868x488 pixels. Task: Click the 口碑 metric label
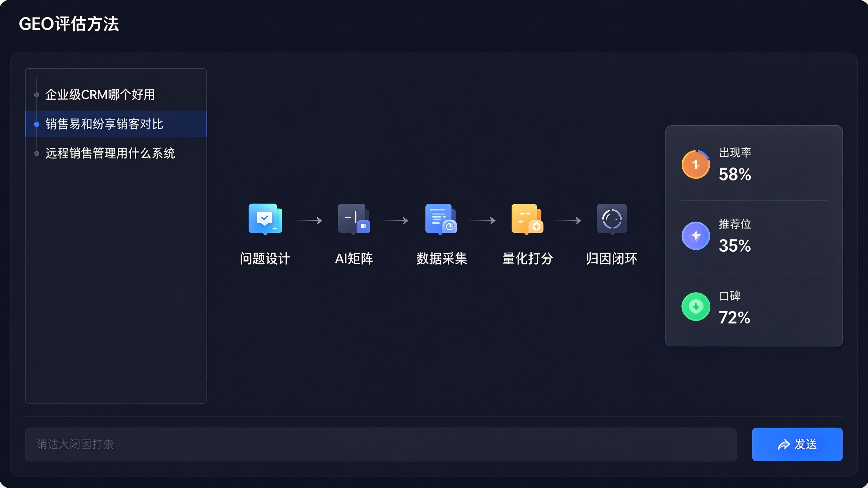point(729,296)
